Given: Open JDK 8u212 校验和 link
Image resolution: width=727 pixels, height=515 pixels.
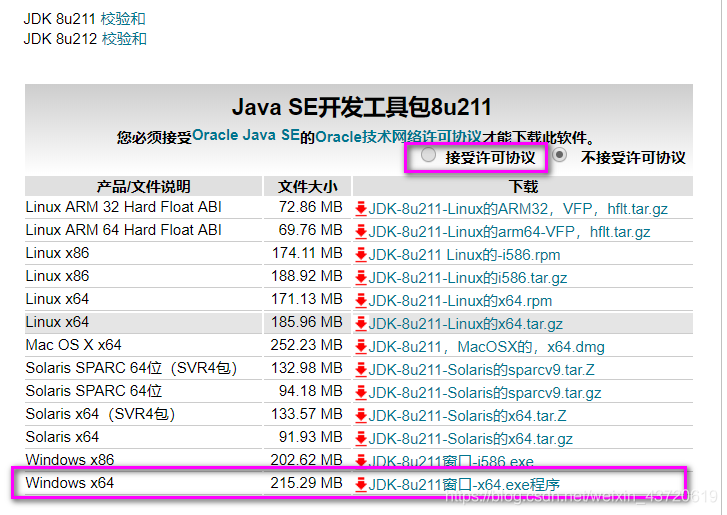Looking at the screenshot, I should click(124, 39).
